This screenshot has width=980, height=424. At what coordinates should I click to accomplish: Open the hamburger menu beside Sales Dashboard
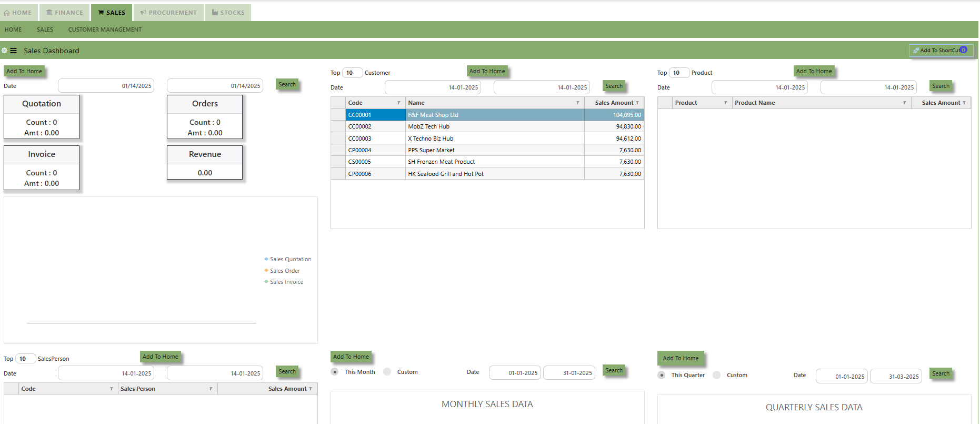coord(13,51)
